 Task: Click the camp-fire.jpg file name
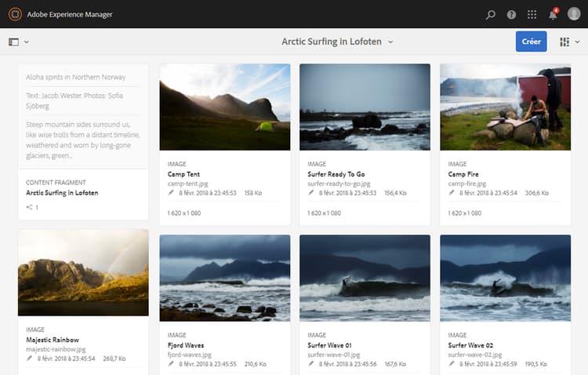pyautogui.click(x=467, y=184)
